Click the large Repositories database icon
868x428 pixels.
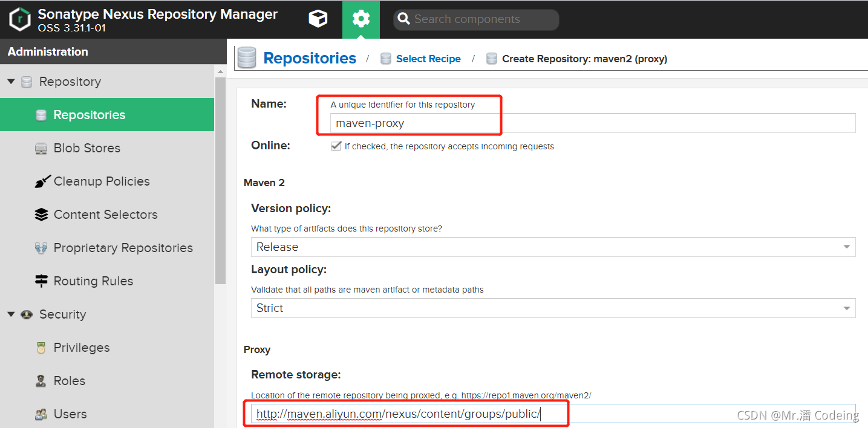coord(247,58)
